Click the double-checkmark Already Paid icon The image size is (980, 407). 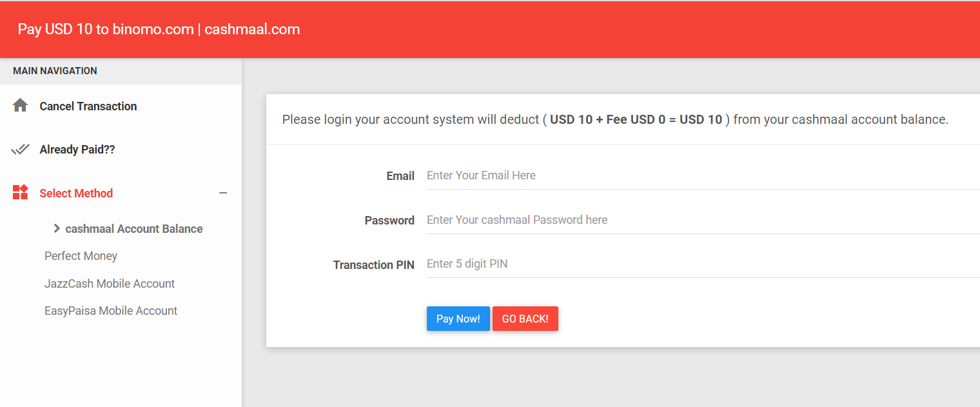tap(20, 150)
